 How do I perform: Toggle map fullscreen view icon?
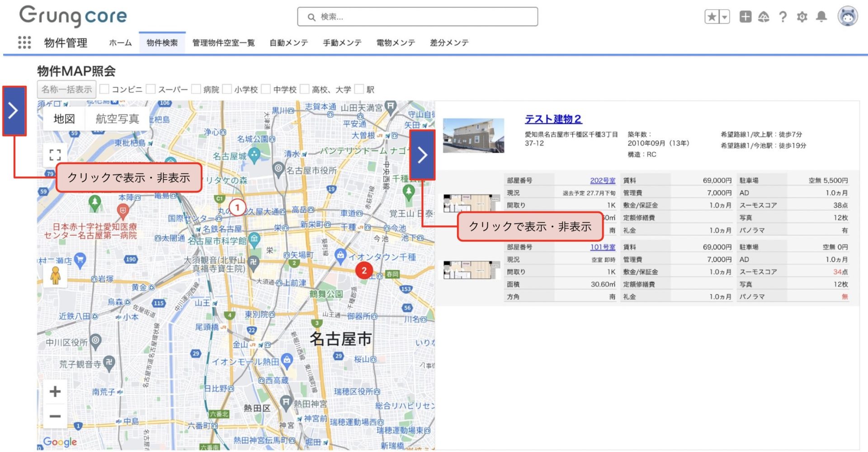(55, 155)
